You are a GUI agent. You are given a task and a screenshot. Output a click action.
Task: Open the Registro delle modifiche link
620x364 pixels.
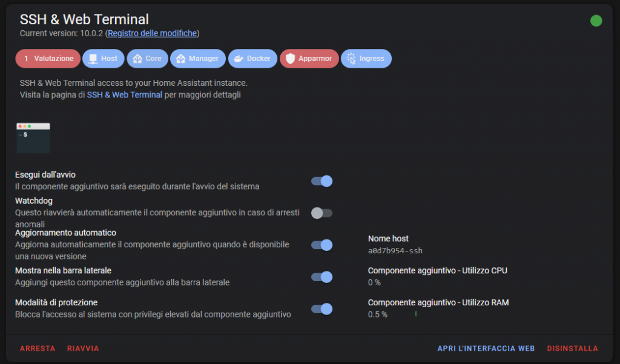[152, 33]
